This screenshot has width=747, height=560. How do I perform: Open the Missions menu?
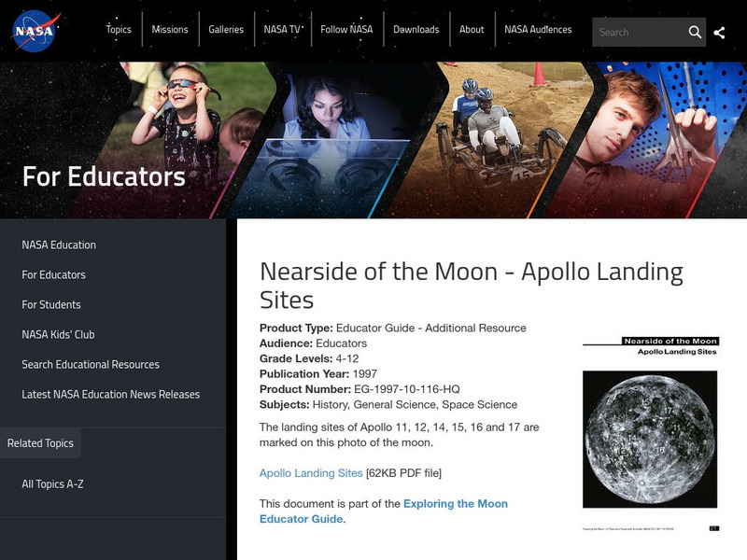[x=170, y=30]
